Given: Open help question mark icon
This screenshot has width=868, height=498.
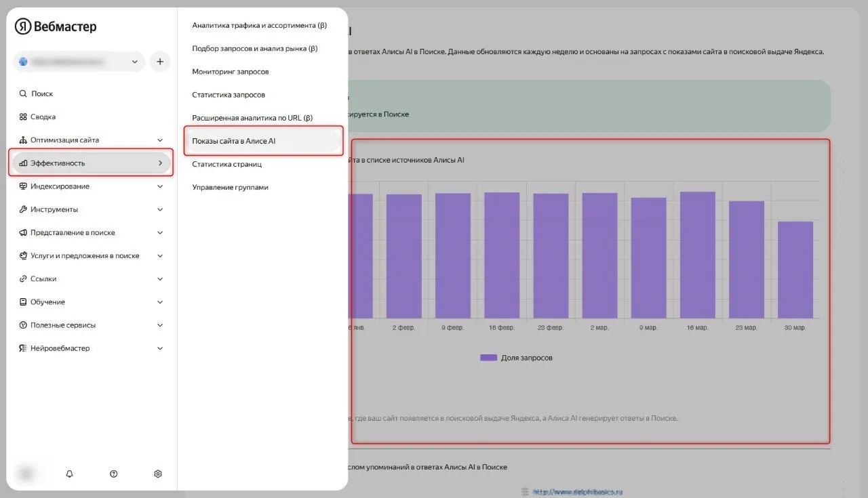Looking at the screenshot, I should [x=114, y=474].
